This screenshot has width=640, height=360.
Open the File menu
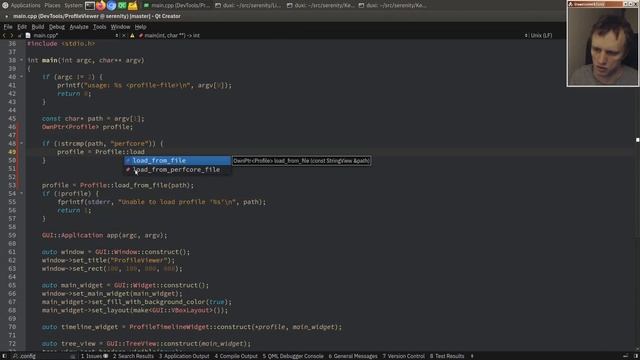point(8,27)
